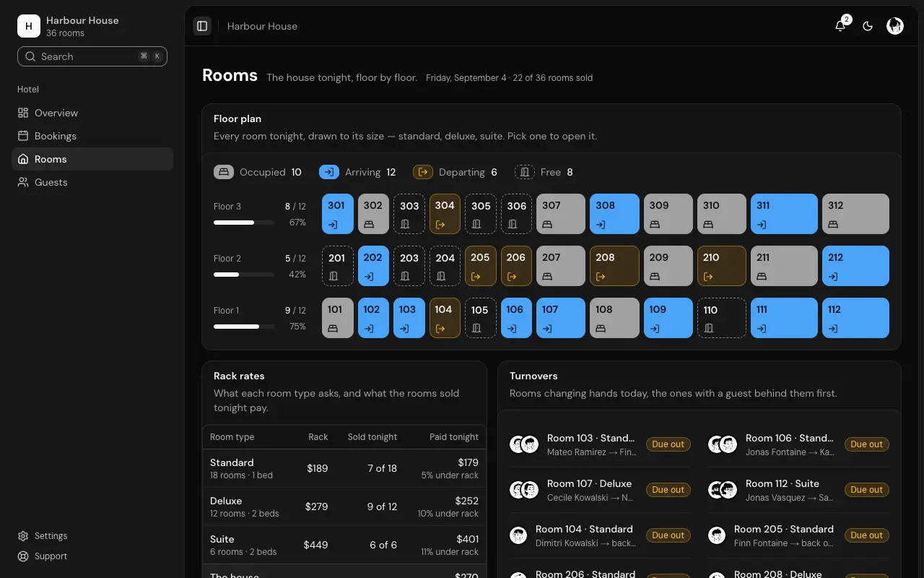Filter floor plan by Free
Image resolution: width=924 pixels, height=578 pixels.
[544, 172]
